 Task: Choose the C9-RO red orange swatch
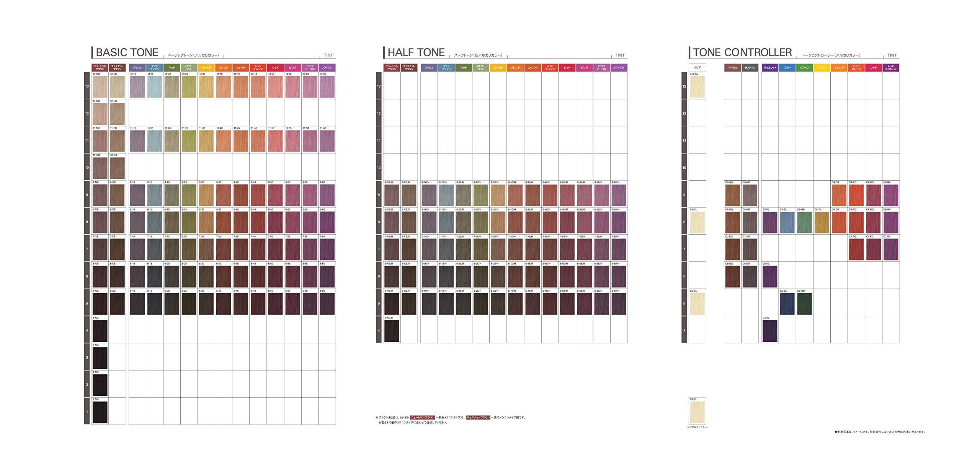856,195
